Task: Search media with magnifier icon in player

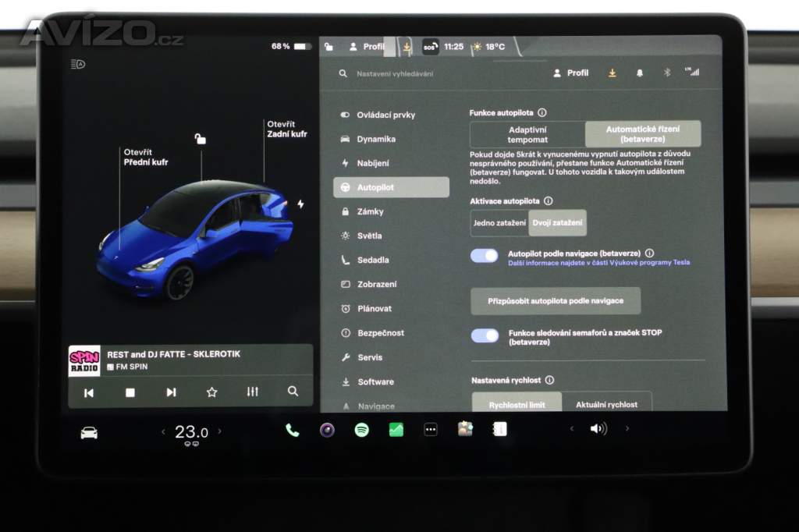Action: tap(293, 392)
